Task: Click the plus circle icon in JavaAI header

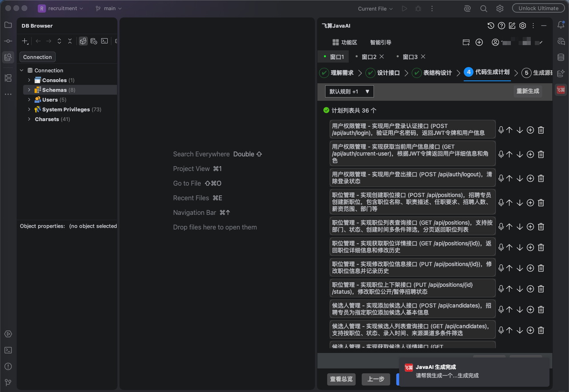Action: point(479,42)
